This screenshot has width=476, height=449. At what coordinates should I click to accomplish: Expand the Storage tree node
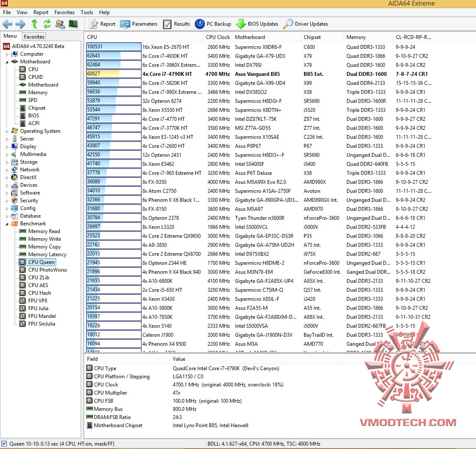[x=7, y=162]
